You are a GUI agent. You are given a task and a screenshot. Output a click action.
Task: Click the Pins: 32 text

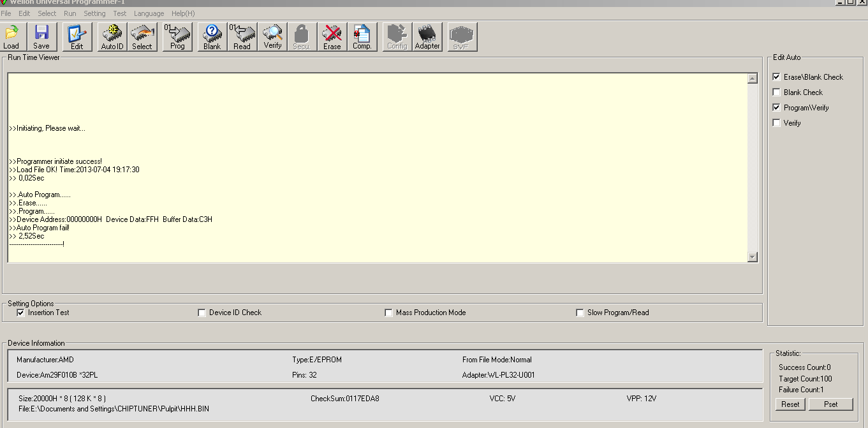304,375
